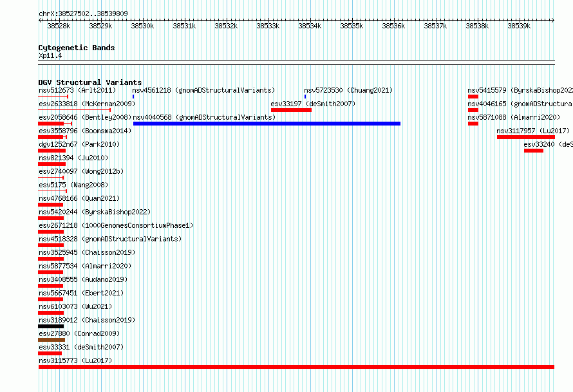Open the nsv821394 (Ju2010) variant
This screenshot has width=573, height=392.
coord(73,158)
